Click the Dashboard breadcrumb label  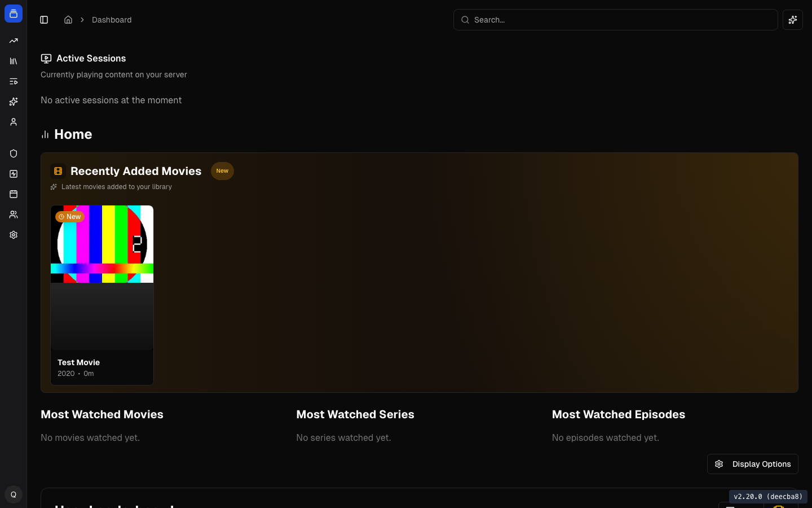click(x=112, y=20)
